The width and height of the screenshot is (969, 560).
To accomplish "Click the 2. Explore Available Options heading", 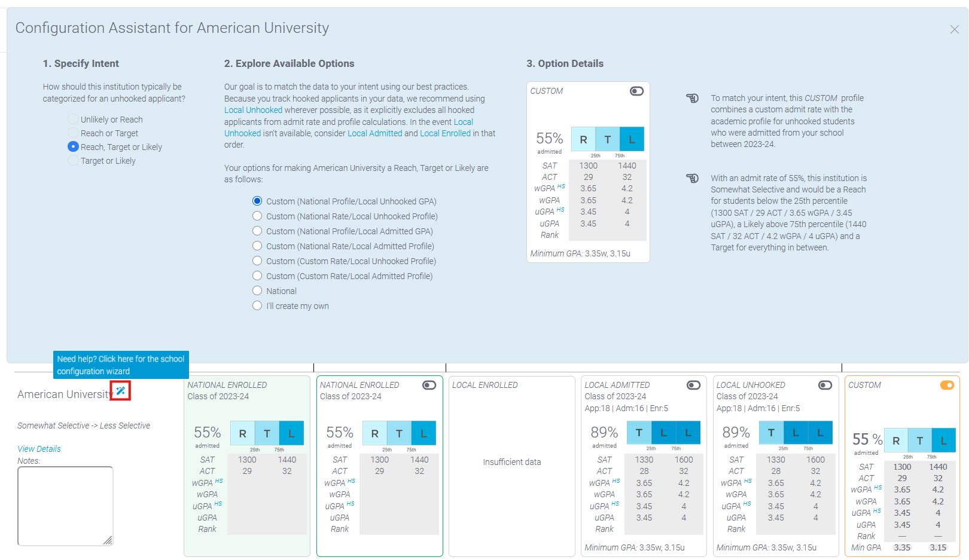I will tap(289, 63).
